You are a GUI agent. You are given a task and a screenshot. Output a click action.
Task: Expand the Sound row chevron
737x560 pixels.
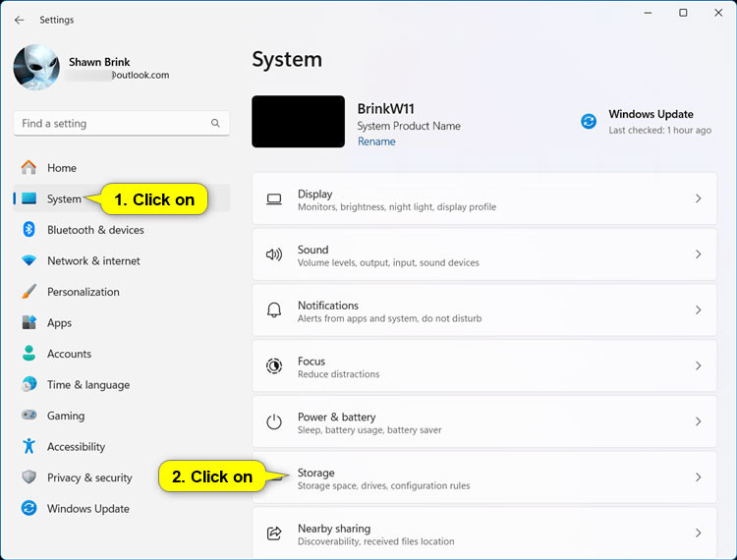pyautogui.click(x=698, y=254)
